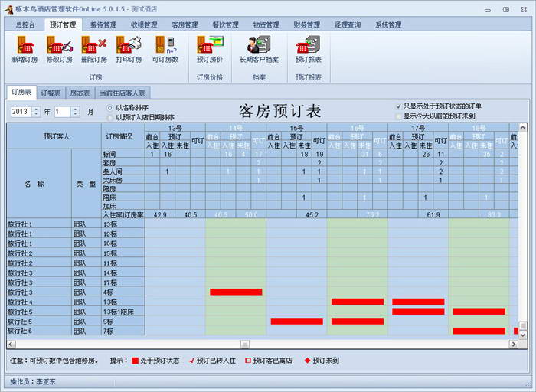Toggle 只显示处于预订状态的订单 checkbox
536x392 pixels.
click(x=398, y=106)
